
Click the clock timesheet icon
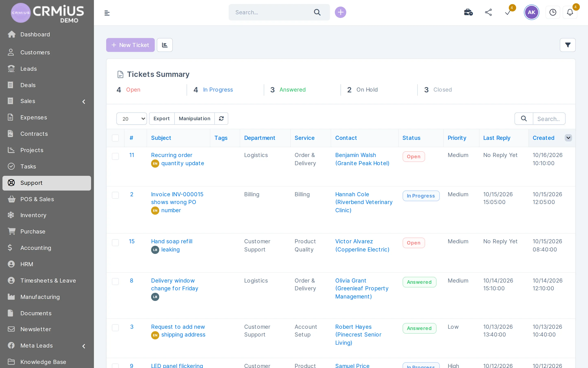[552, 12]
